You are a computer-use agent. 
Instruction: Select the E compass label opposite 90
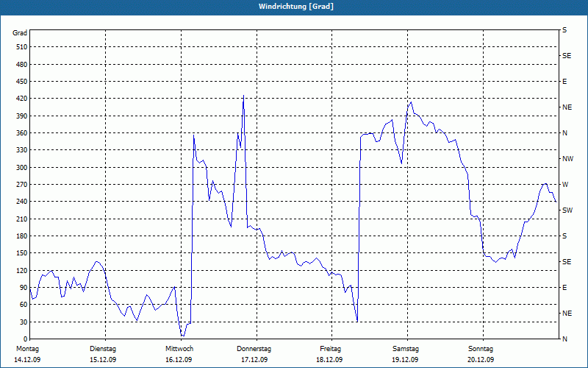coord(564,288)
